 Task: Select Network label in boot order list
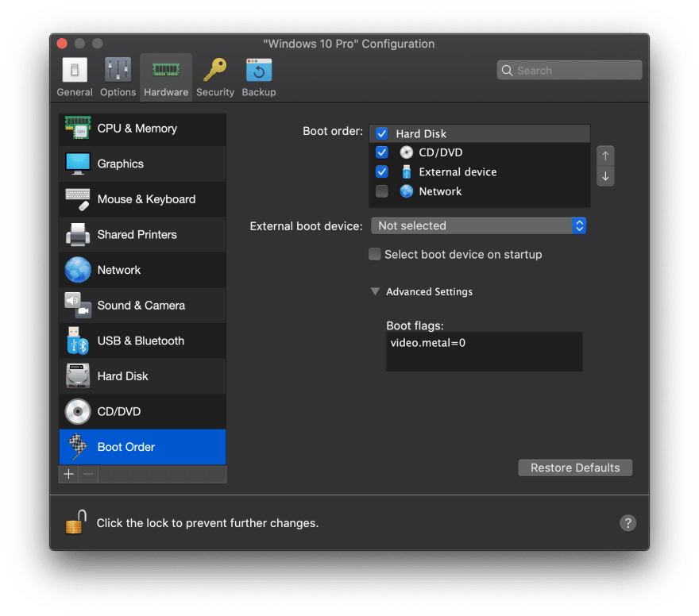click(x=440, y=191)
